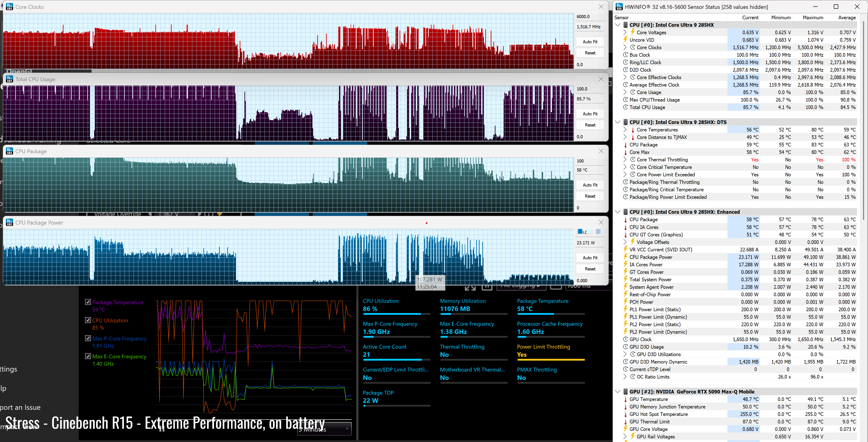The width and height of the screenshot is (868, 442).
Task: Uncheck the CPU Utilization graph checkbox
Action: 88,320
